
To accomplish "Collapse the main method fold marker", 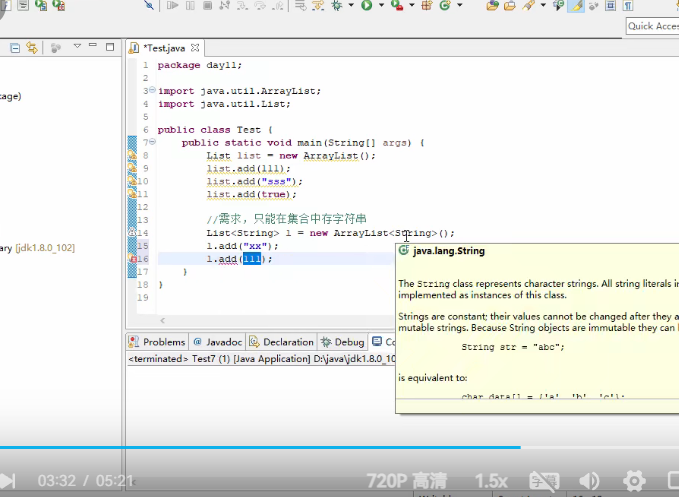I will pos(151,143).
